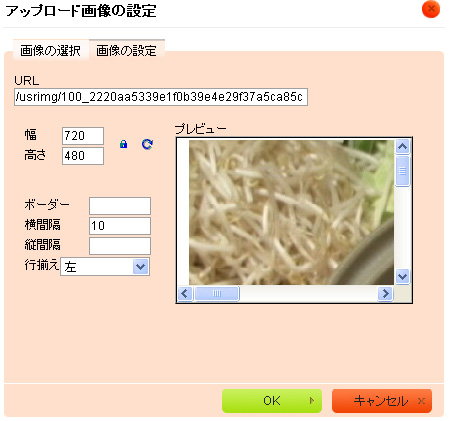Click the 幅 width field

click(x=83, y=136)
